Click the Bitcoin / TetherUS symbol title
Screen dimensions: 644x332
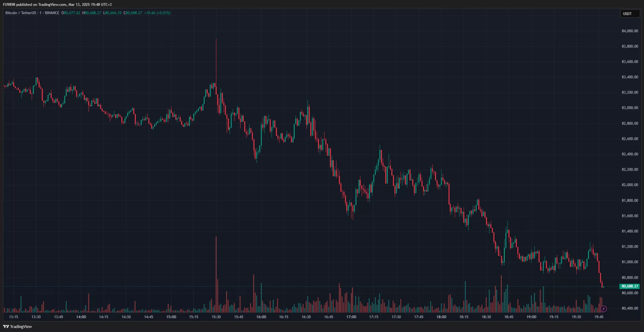coord(20,13)
